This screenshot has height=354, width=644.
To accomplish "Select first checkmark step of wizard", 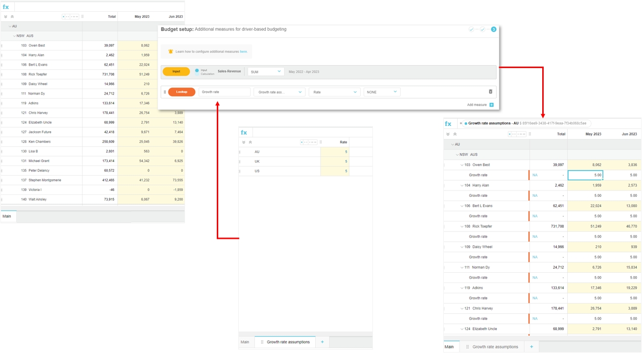I will (471, 30).
